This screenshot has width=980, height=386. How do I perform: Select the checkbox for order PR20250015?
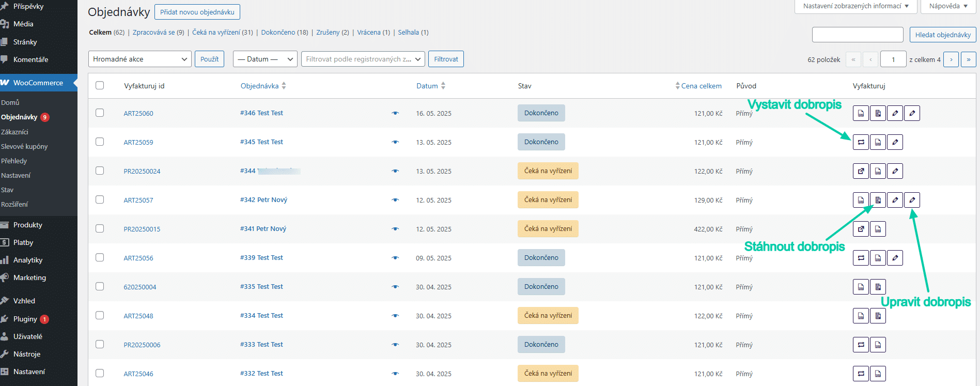pos(100,228)
